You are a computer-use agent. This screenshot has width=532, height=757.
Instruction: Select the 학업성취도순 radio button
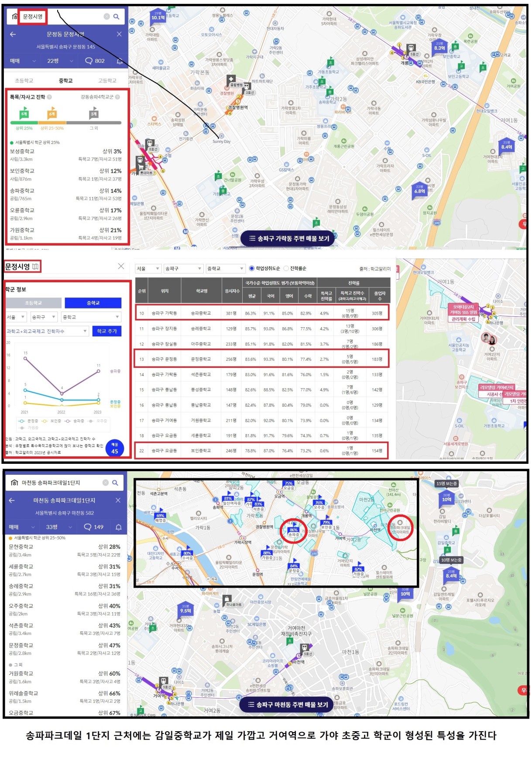(251, 268)
